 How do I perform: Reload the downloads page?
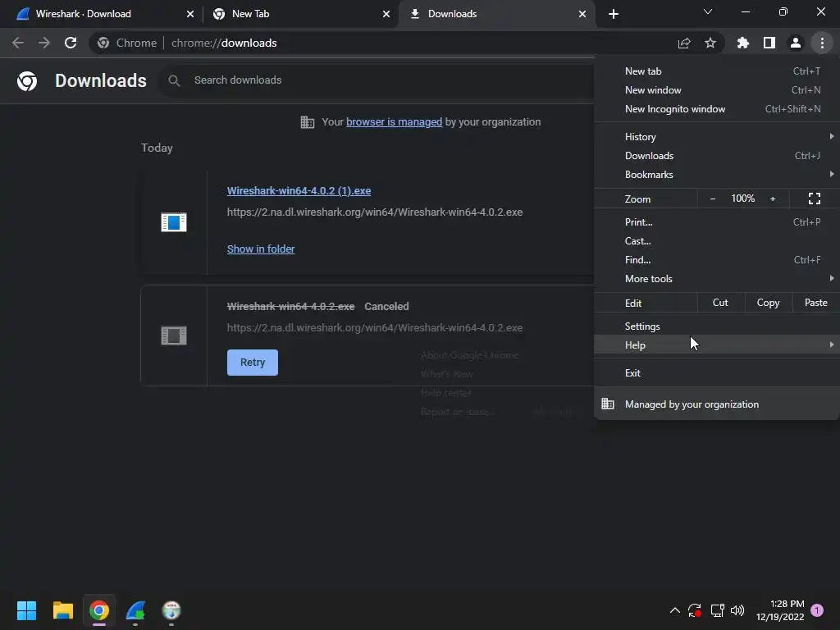[x=71, y=43]
